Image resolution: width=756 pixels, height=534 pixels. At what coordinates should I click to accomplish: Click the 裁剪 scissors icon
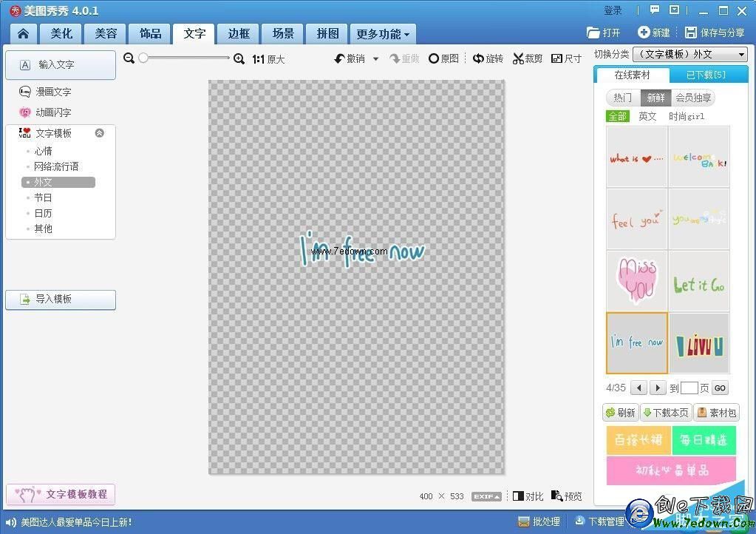(518, 59)
